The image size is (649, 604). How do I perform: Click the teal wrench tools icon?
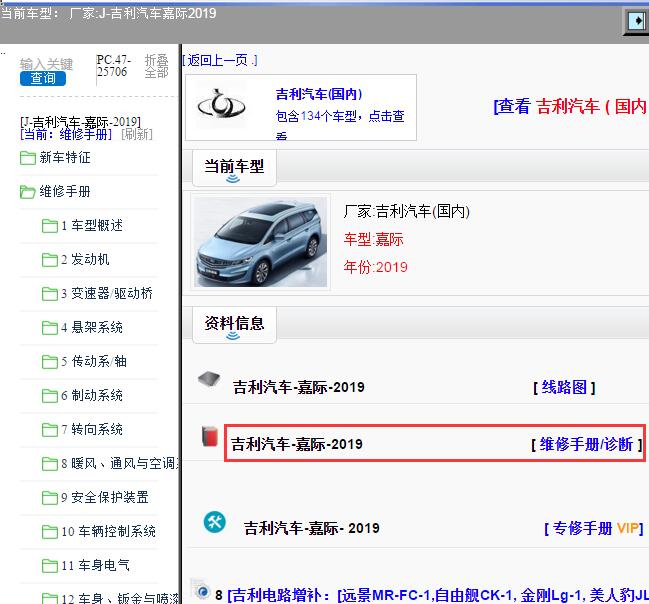click(215, 522)
